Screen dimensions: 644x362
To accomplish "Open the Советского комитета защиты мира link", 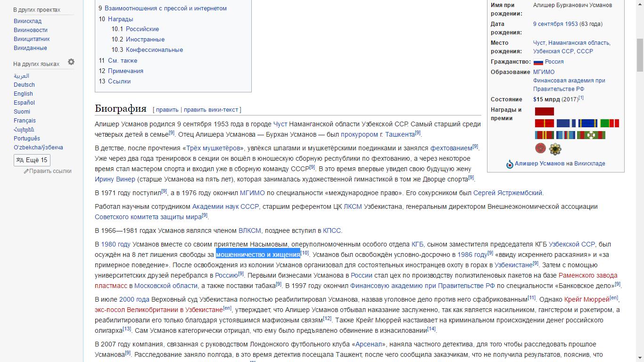I will click(x=148, y=217).
